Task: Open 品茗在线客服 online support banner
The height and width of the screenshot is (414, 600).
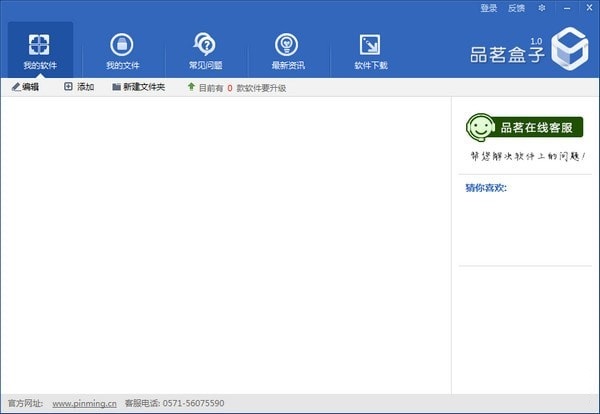Action: pos(524,127)
